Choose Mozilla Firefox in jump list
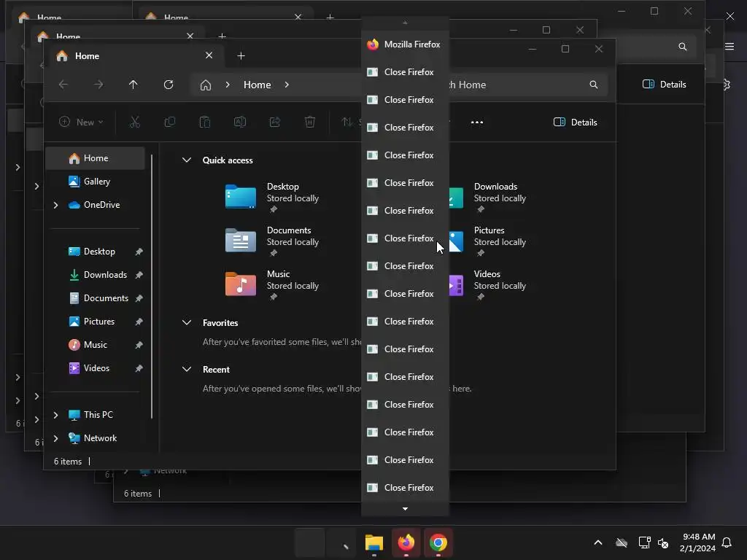747x560 pixels. [x=405, y=44]
